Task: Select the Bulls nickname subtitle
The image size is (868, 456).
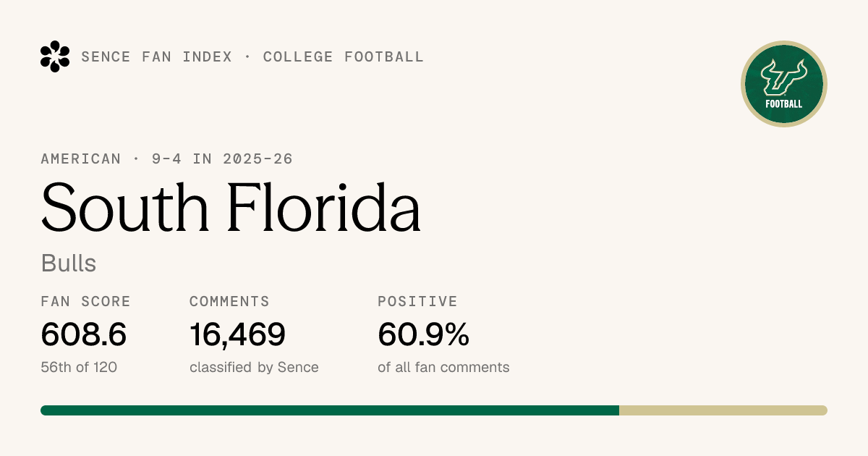Action: click(69, 263)
